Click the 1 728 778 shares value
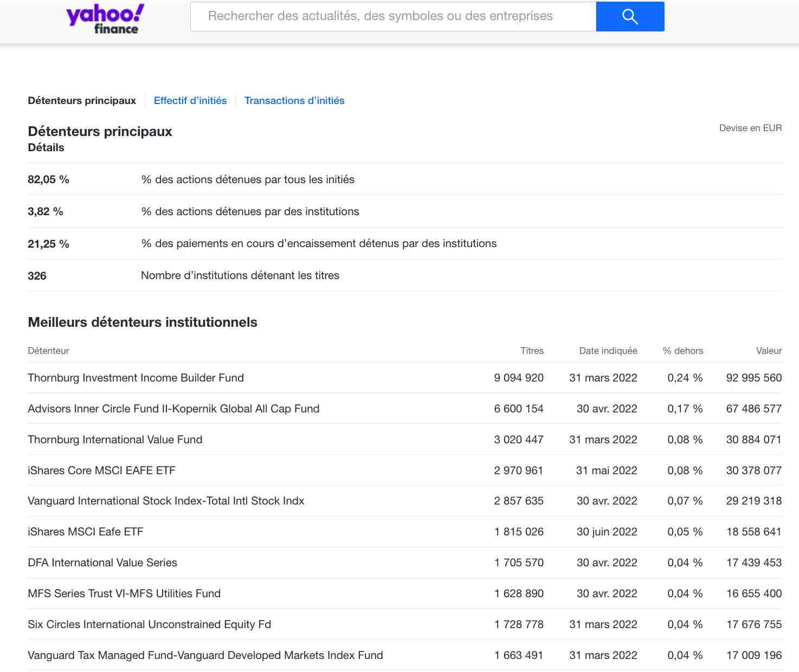This screenshot has height=672, width=799. click(x=519, y=624)
